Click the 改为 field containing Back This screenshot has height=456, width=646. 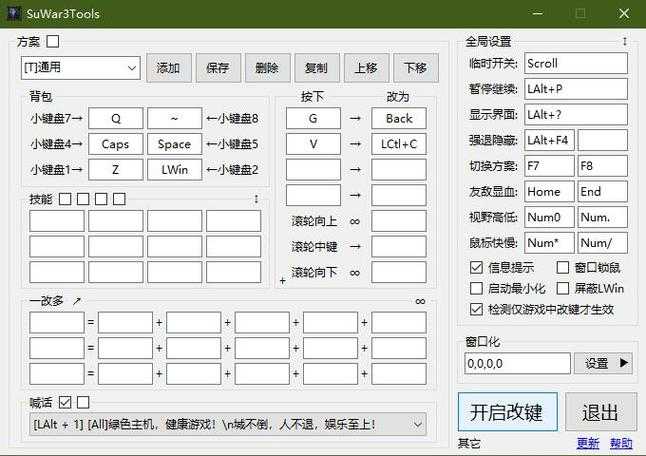click(399, 119)
